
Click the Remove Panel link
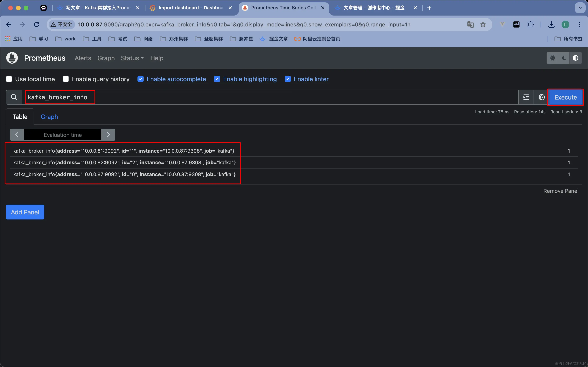tap(561, 191)
